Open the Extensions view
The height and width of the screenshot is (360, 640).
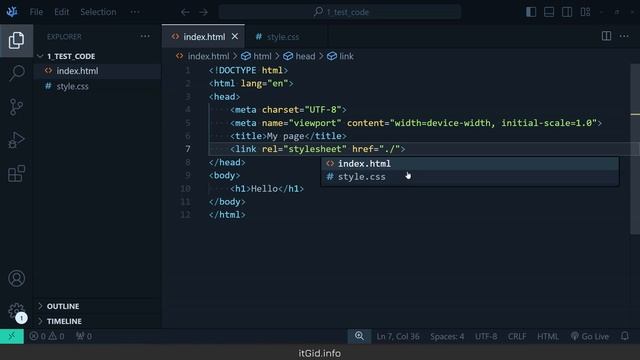[16, 173]
